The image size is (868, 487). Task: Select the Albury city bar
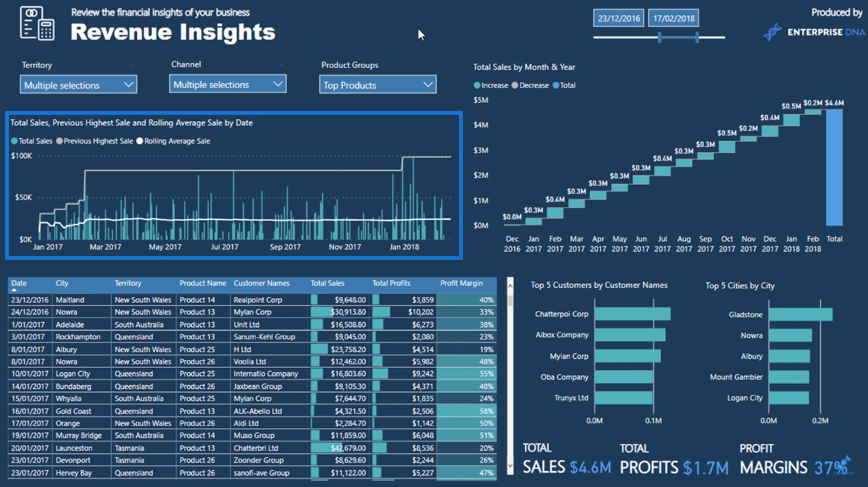click(789, 356)
